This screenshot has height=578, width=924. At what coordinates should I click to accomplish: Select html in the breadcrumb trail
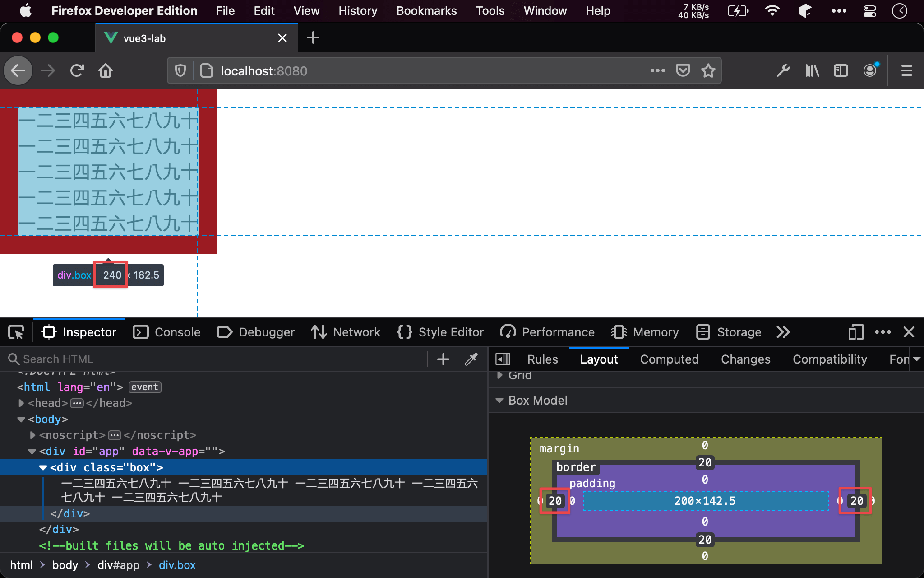(21, 565)
